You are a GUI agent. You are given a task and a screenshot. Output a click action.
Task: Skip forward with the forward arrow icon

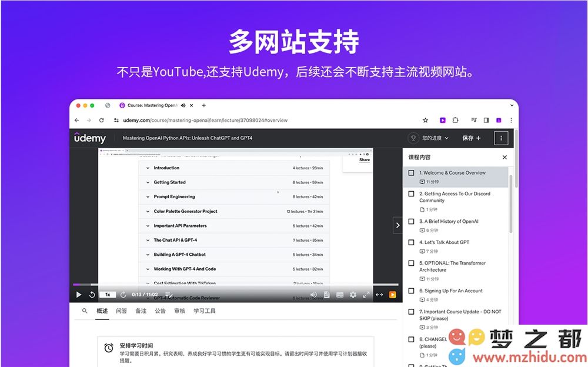[x=123, y=295]
